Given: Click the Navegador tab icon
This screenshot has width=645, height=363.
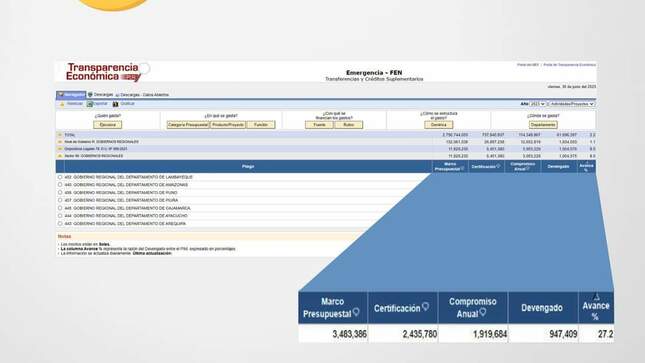Looking at the screenshot, I should click(x=60, y=95).
